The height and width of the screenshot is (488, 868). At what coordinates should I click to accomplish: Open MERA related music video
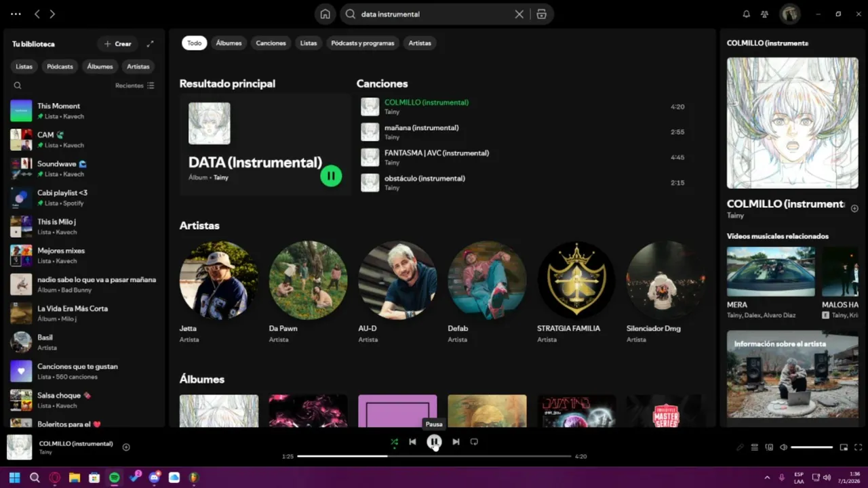[771, 283]
